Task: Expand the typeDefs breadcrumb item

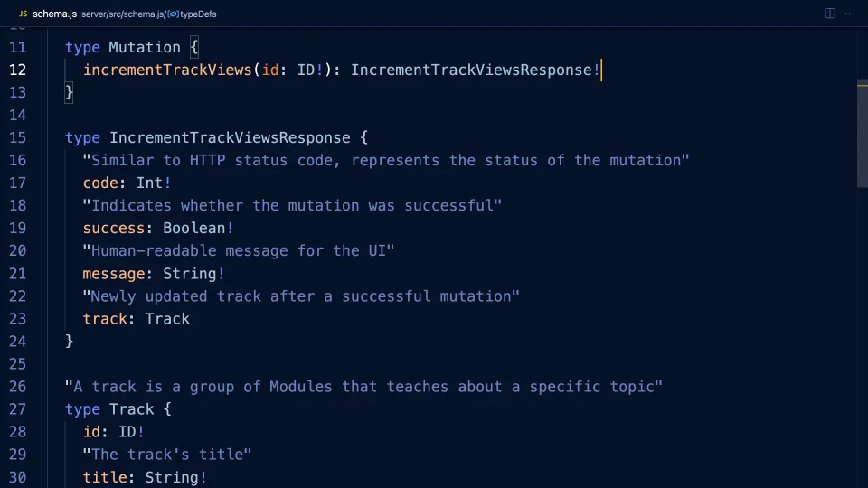Action: [197, 14]
